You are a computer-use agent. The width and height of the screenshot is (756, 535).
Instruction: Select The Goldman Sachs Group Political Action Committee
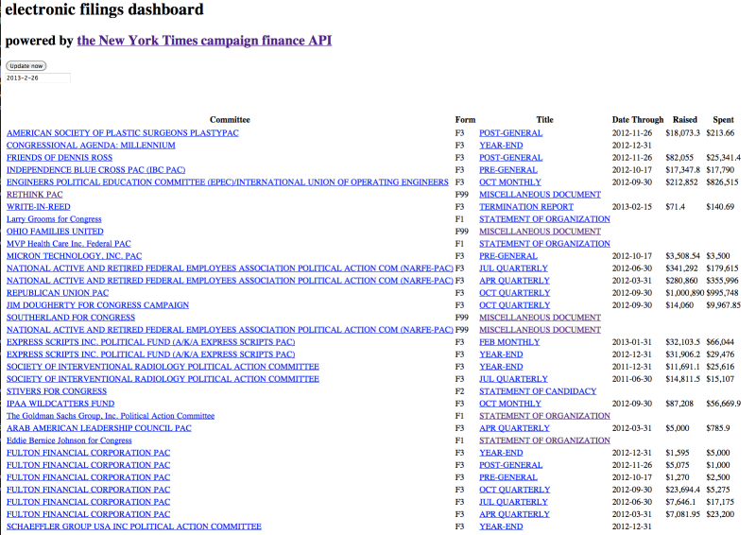[111, 416]
